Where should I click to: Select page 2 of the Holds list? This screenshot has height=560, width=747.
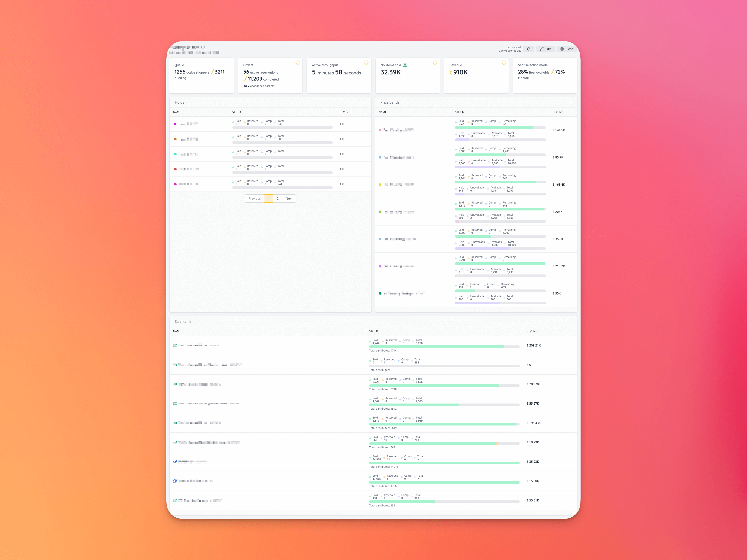pos(278,198)
